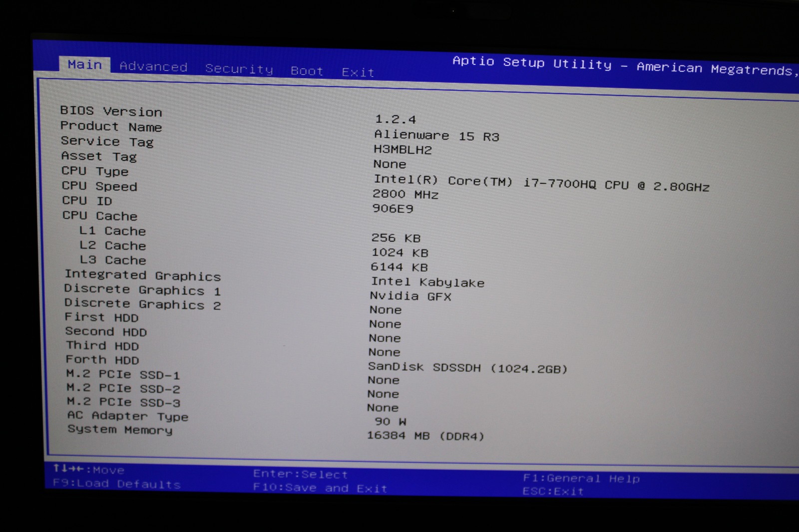Image resolution: width=799 pixels, height=532 pixels.
Task: Click the L1 Cache label
Action: click(x=112, y=231)
